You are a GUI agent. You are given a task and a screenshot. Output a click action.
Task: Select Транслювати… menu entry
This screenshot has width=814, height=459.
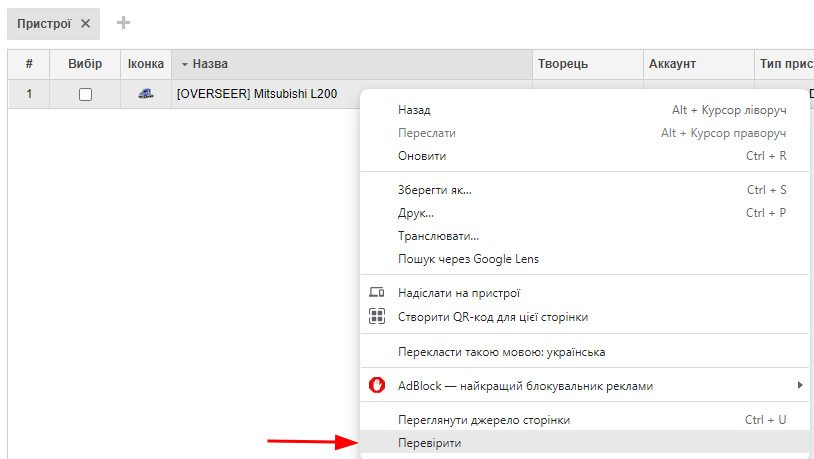tap(585, 236)
